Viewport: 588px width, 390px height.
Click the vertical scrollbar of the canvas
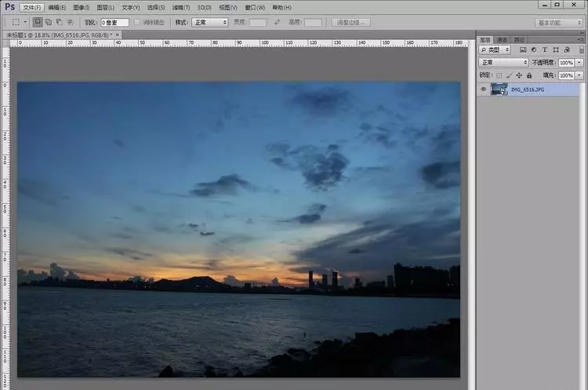coord(471,214)
